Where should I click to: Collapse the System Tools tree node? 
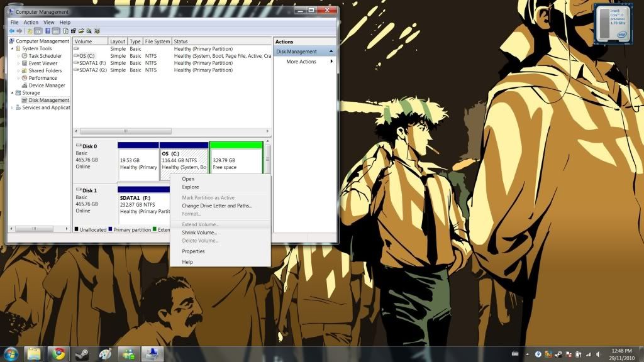pyautogui.click(x=13, y=48)
